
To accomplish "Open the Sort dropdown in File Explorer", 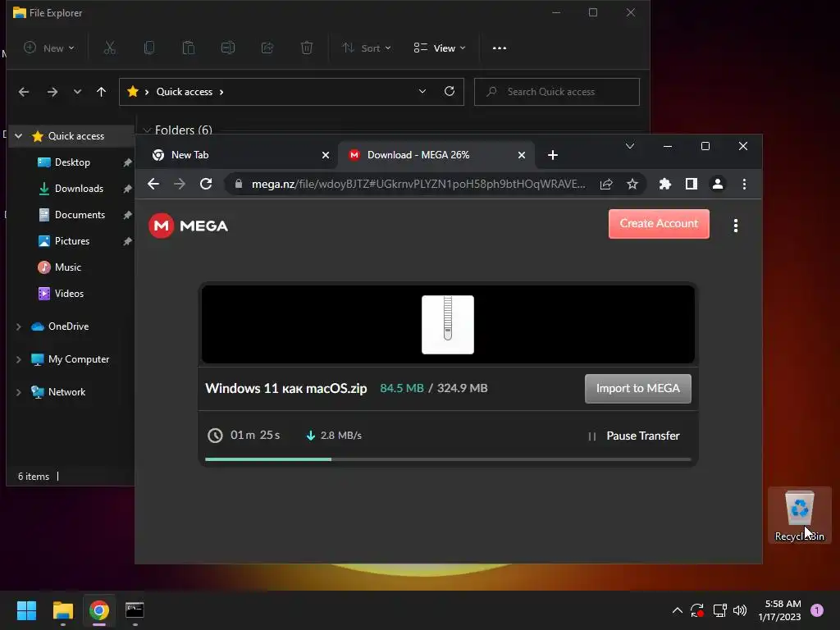I will [x=367, y=48].
